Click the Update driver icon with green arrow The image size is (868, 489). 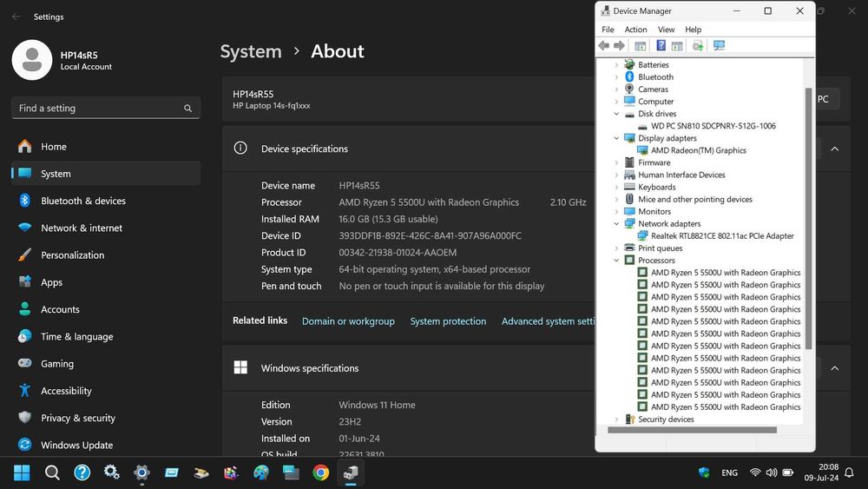(698, 45)
